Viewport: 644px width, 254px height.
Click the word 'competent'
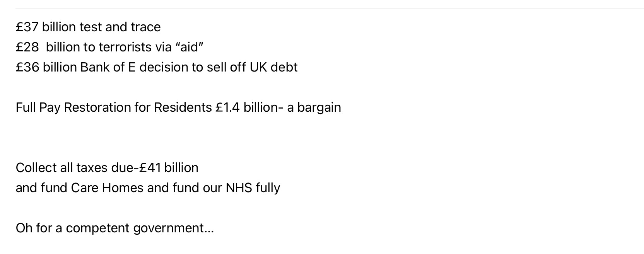(x=98, y=228)
